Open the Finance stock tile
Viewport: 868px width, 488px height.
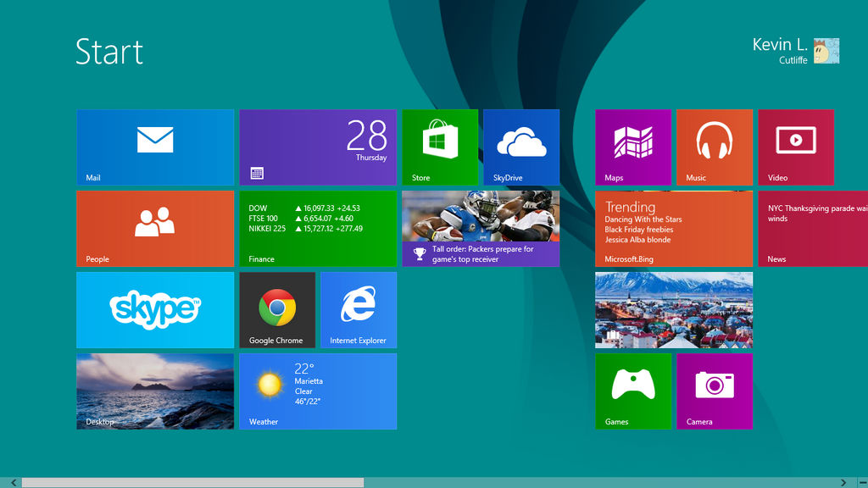[318, 229]
